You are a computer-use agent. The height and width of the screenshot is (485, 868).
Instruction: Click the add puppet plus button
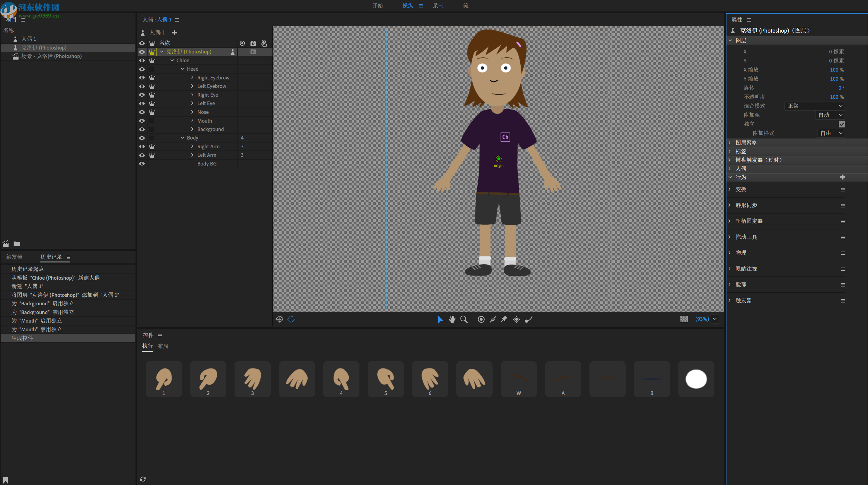coord(174,32)
